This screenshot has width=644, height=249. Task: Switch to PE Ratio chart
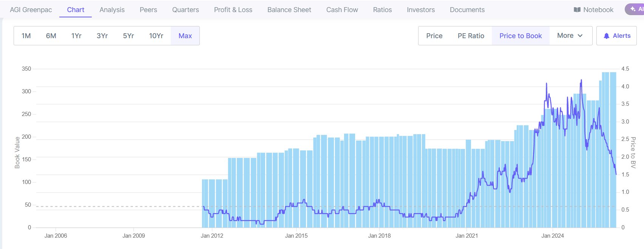tap(471, 36)
